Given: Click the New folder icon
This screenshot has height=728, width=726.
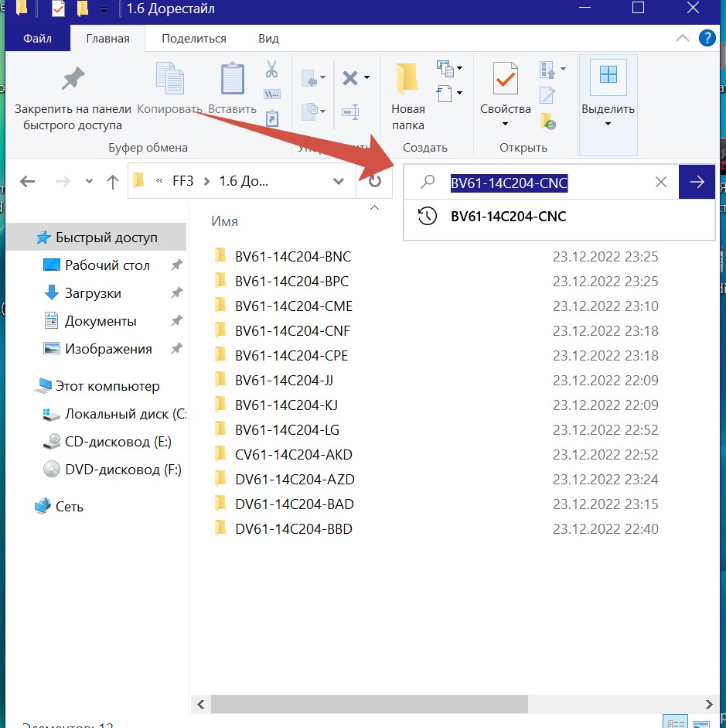Looking at the screenshot, I should [407, 79].
